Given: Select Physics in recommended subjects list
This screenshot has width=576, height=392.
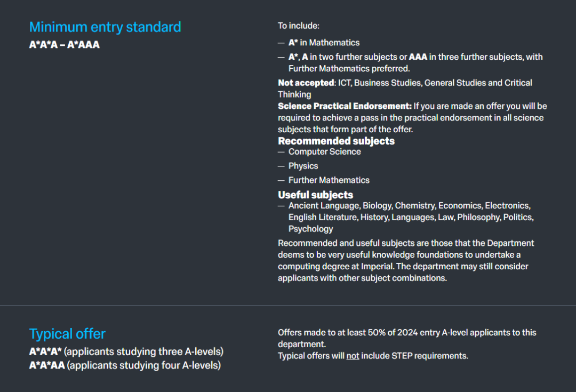Looking at the screenshot, I should [303, 166].
